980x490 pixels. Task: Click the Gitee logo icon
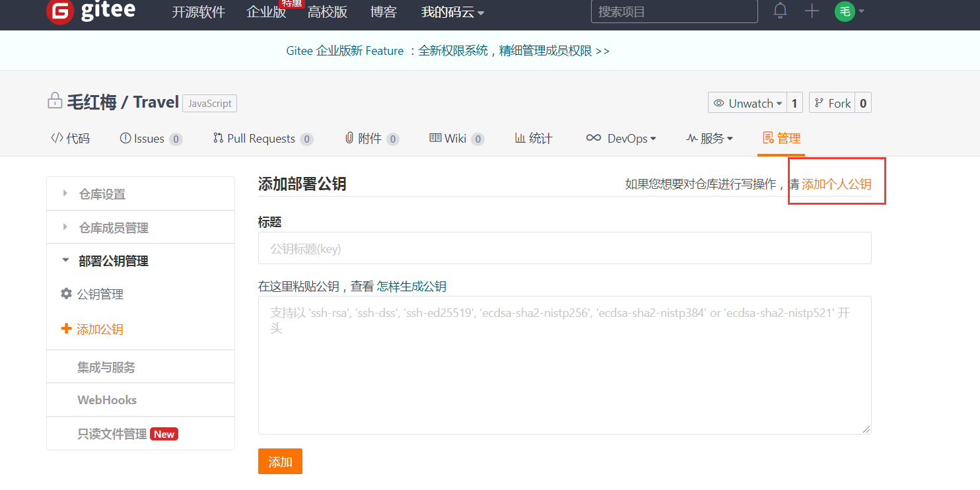(59, 11)
